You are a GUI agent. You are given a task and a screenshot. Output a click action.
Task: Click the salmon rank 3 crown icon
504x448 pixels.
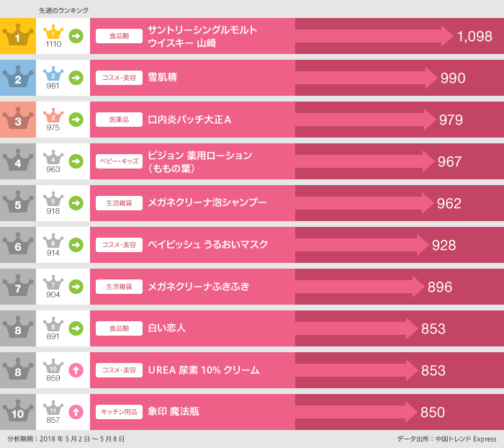tap(18, 119)
